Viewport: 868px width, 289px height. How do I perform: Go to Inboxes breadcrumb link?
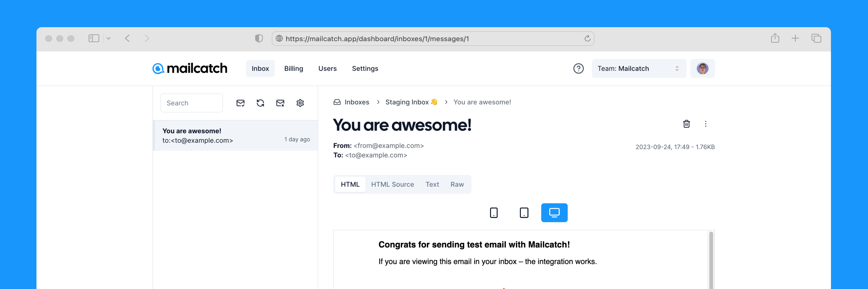tap(351, 102)
